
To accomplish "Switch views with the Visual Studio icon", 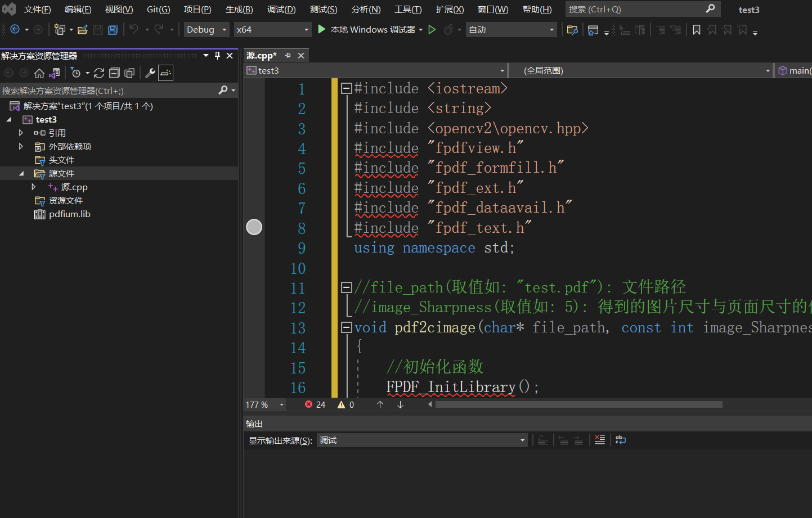I will pos(55,73).
